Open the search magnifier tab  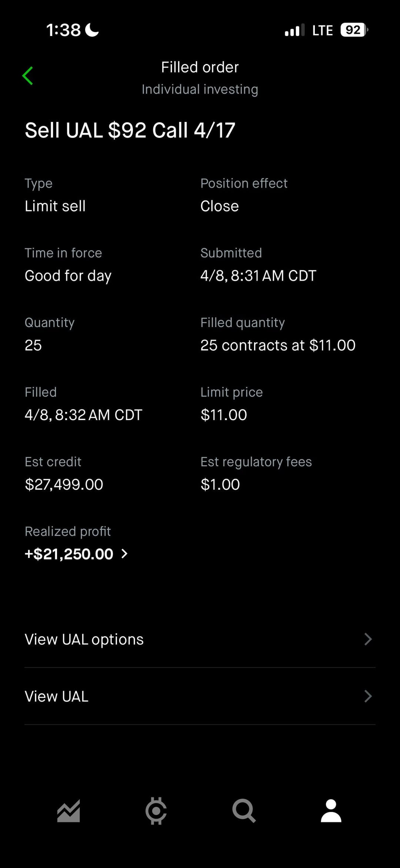[x=244, y=811]
